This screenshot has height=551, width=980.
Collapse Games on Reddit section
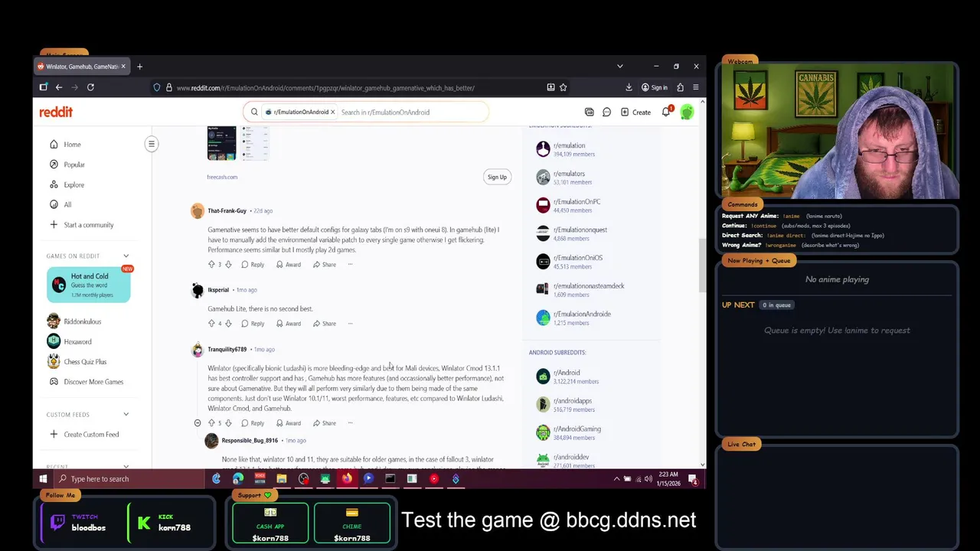(x=126, y=256)
